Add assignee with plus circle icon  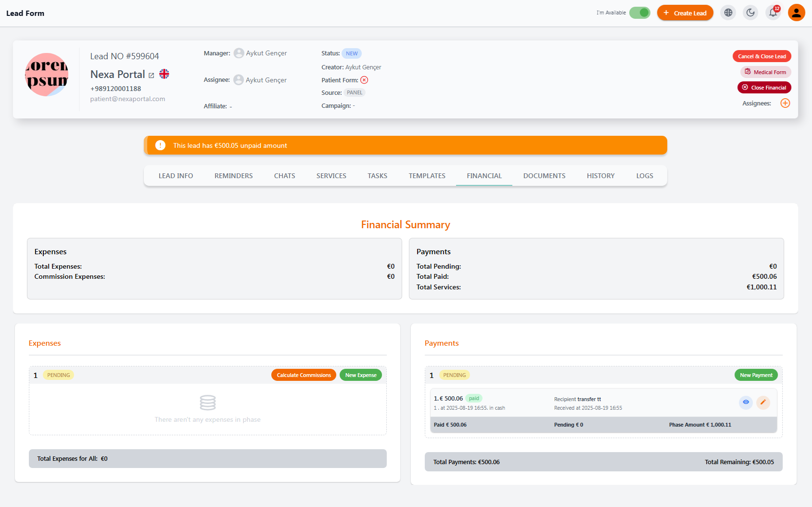click(785, 103)
